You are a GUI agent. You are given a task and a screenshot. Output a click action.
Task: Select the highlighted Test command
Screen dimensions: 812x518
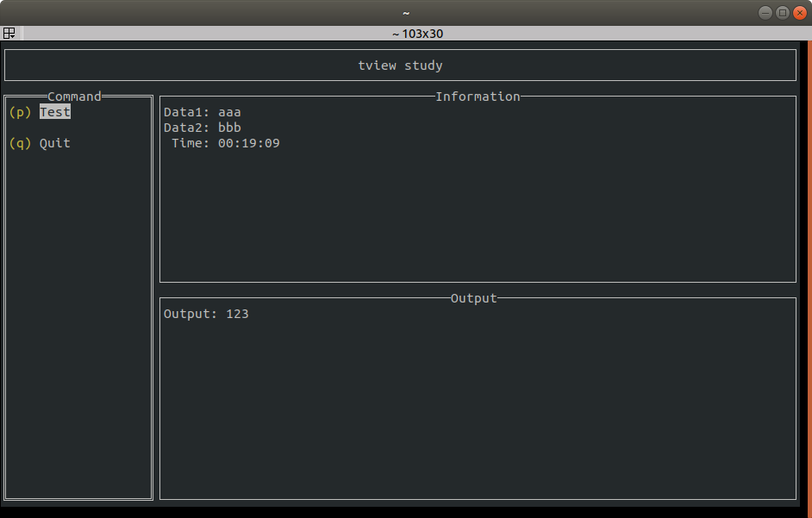(x=54, y=111)
